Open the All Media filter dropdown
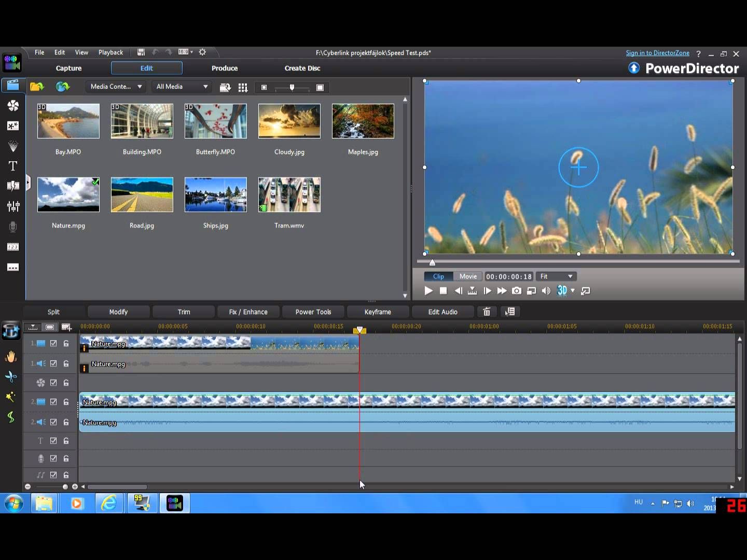This screenshot has height=560, width=747. coord(182,87)
